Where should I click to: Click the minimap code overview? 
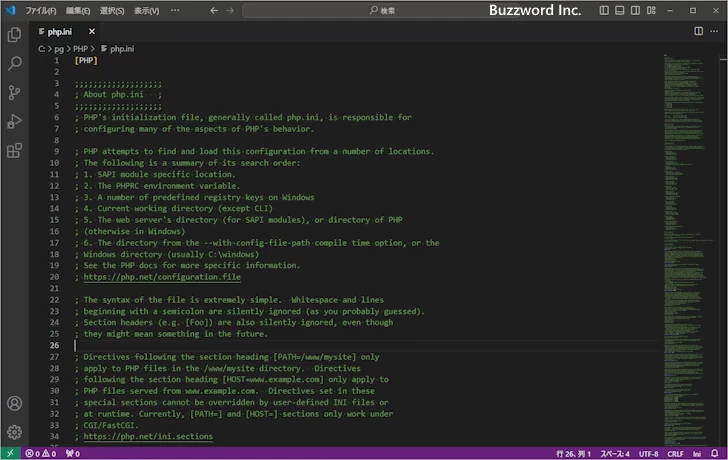pos(689,250)
